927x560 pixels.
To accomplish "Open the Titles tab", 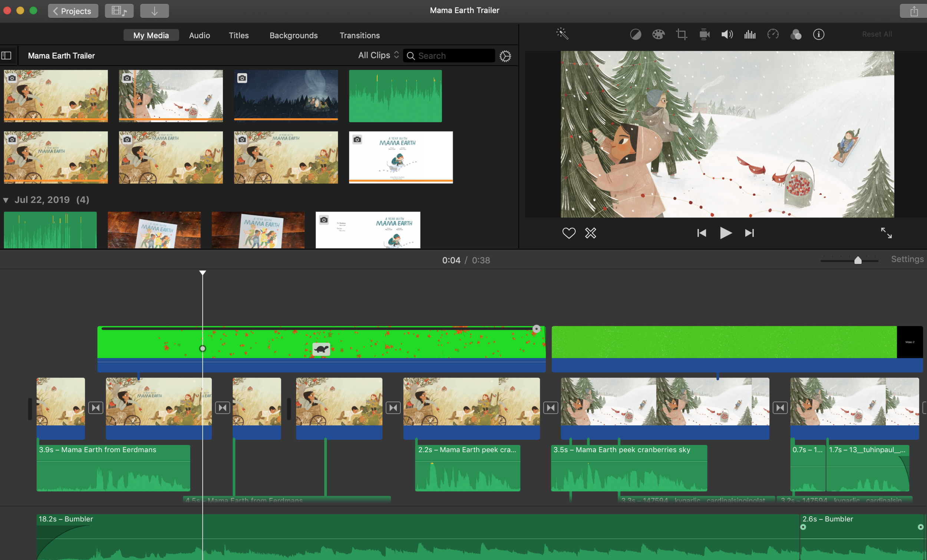I will [238, 35].
